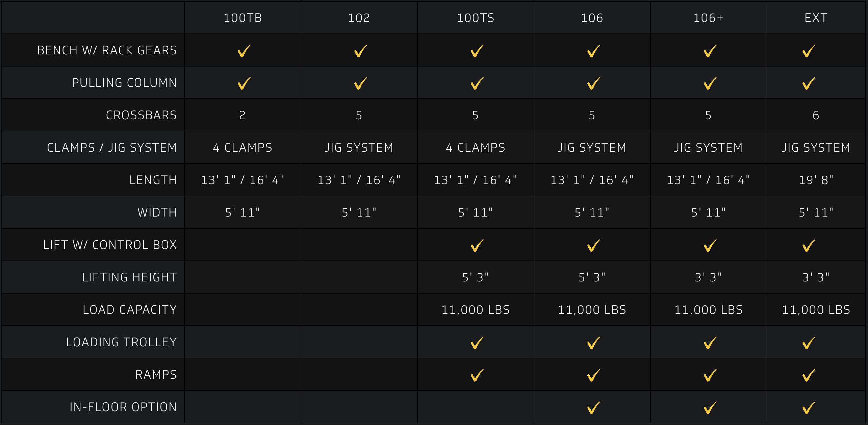Viewport: 868px width, 425px height.
Task: Click the 106+ Pulling Column checkmark
Action: click(710, 83)
